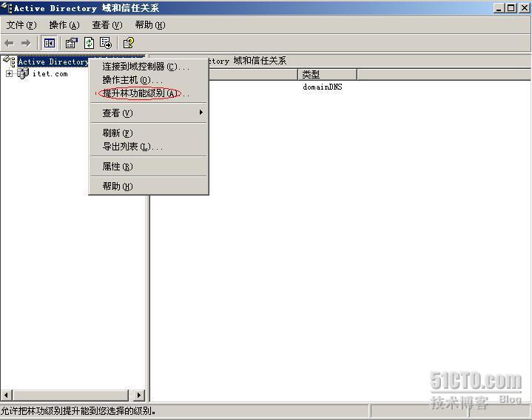Choose 连接到域控制器(C) from context menu
Viewport: 532px width, 420px height.
click(149, 67)
